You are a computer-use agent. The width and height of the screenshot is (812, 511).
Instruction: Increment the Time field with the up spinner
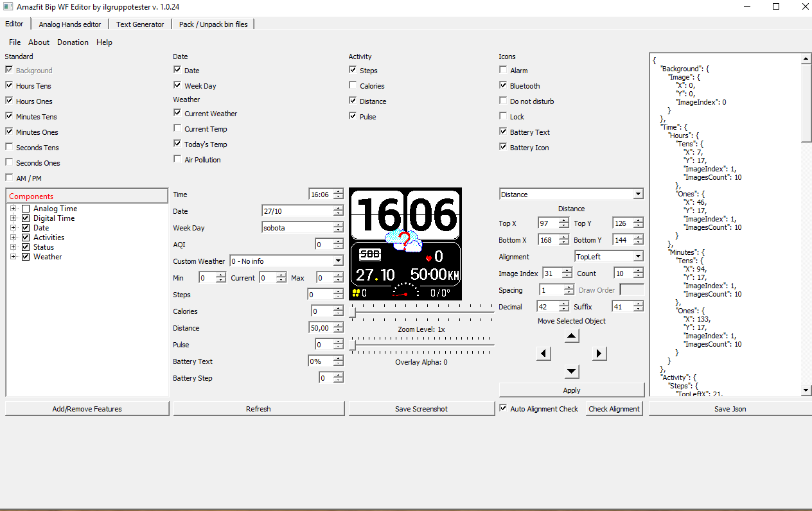coord(338,191)
